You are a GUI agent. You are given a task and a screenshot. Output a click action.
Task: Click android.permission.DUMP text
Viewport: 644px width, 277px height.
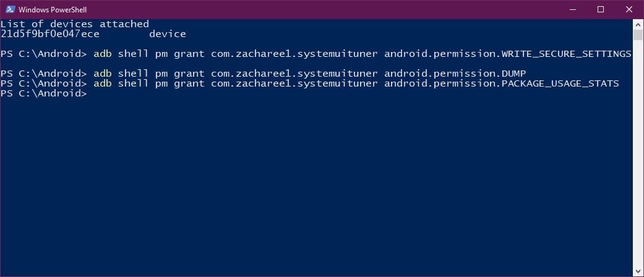pos(455,74)
